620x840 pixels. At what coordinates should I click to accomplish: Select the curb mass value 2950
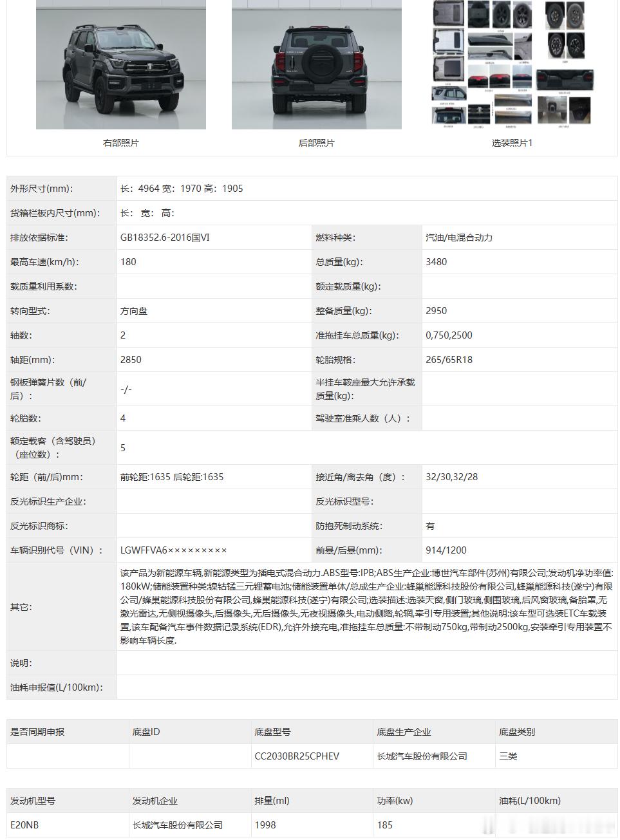coord(436,311)
